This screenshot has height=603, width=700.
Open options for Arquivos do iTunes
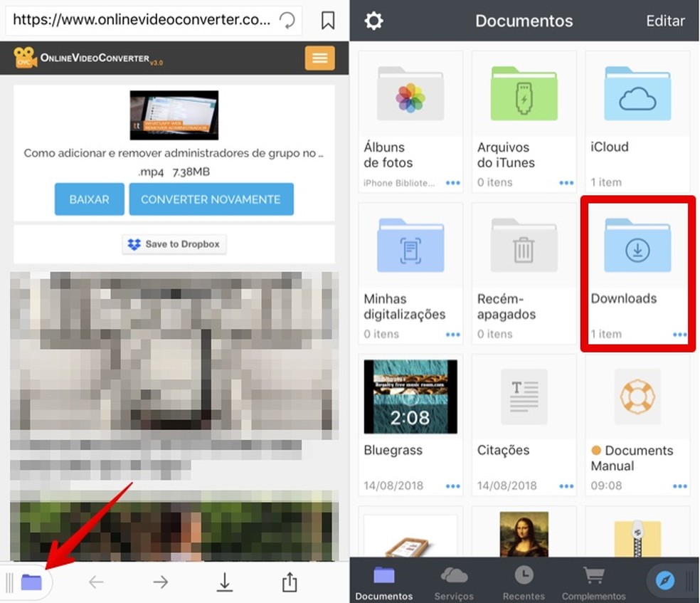coord(566,183)
